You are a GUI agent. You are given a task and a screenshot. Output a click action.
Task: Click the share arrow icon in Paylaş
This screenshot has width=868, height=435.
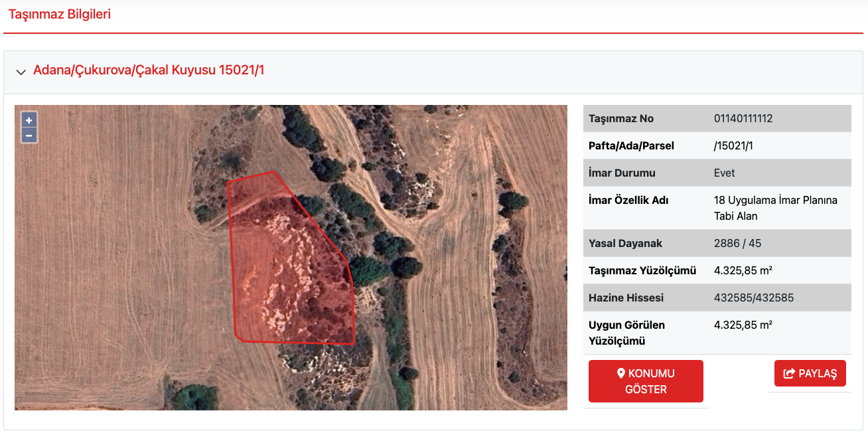pyautogui.click(x=789, y=373)
